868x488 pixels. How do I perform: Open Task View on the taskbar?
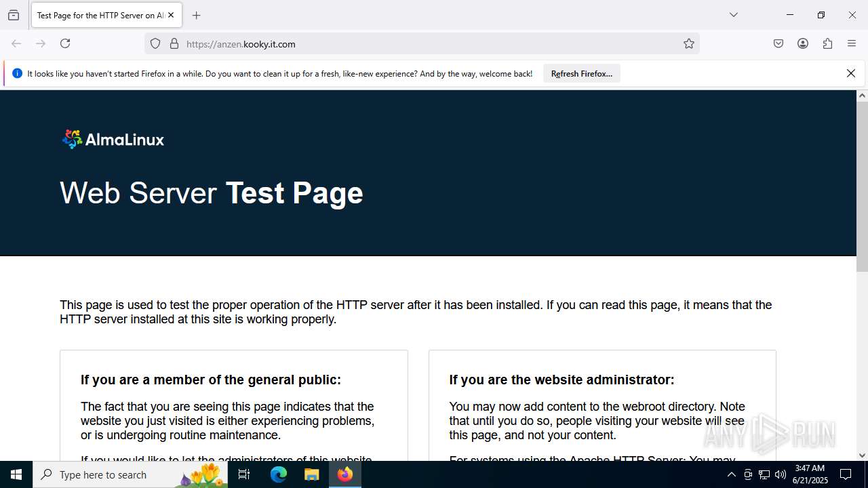pos(244,474)
